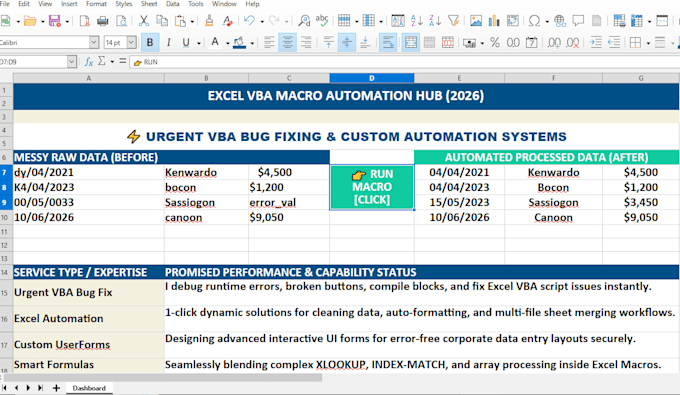Insert Comment speech bubble icon
Screen dimensions: 680x395
pyautogui.click(x=578, y=20)
